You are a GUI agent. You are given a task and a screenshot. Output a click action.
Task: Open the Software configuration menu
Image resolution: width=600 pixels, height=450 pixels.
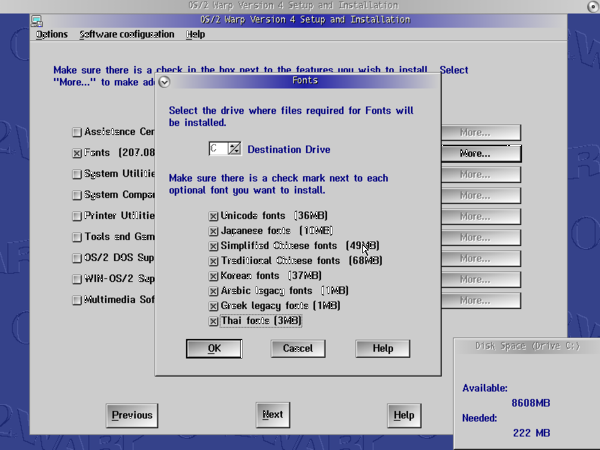point(127,34)
